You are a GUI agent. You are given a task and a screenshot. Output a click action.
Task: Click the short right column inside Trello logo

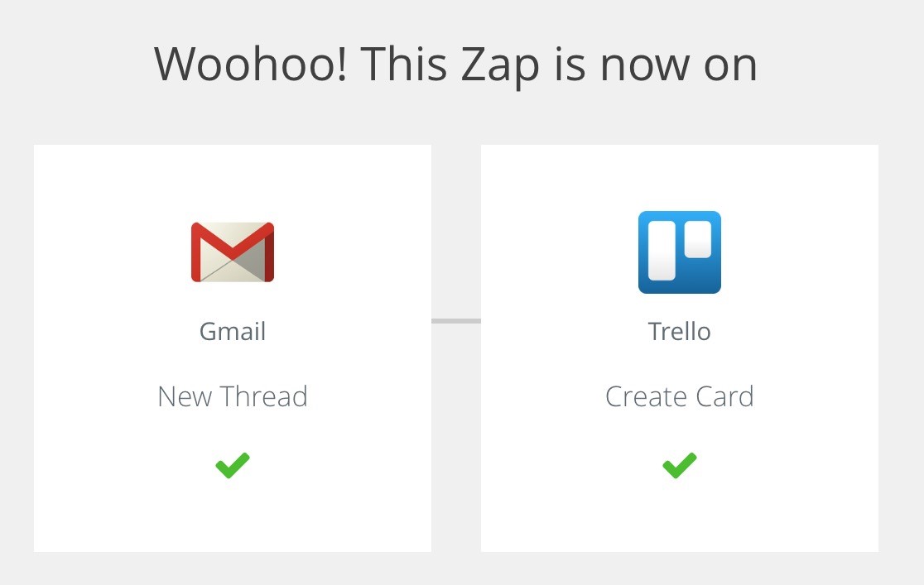pyautogui.click(x=698, y=239)
